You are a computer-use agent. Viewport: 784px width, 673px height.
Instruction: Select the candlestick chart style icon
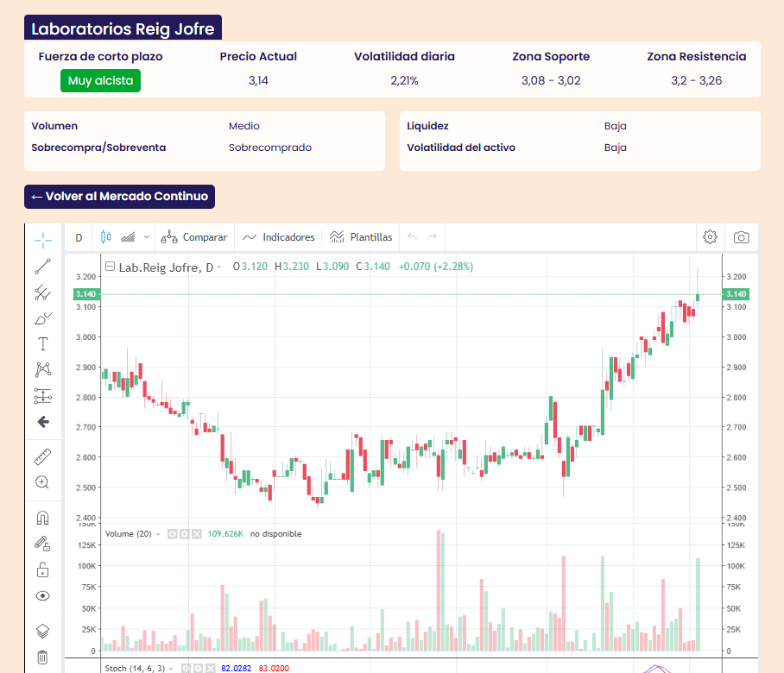tap(106, 236)
